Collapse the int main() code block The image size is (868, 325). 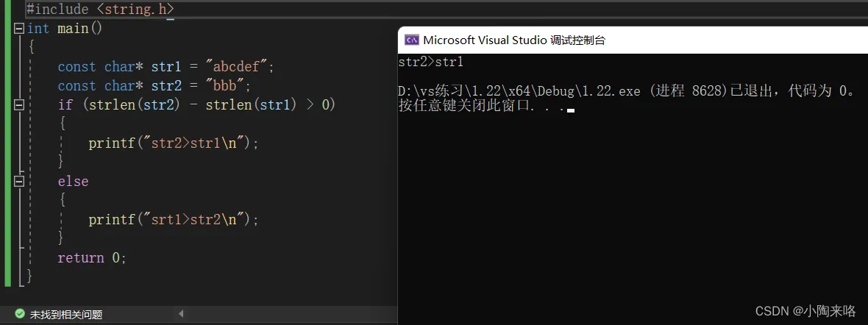point(18,29)
